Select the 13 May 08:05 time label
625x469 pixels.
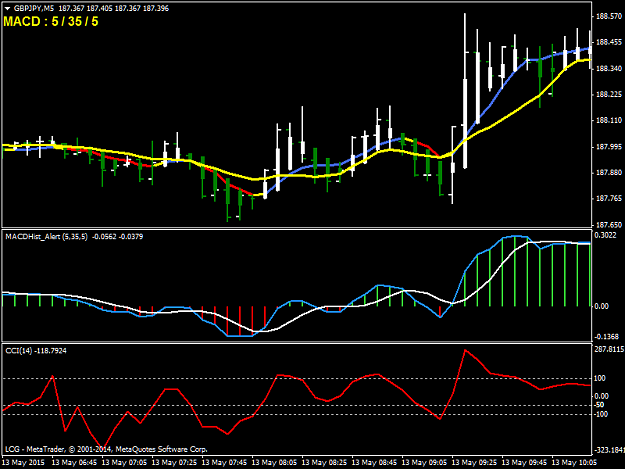tap(274, 463)
